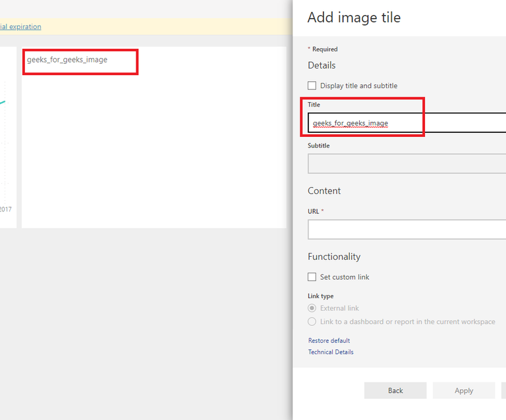Click the geeks_for_geeks_image tile title on dashboard

[67, 60]
